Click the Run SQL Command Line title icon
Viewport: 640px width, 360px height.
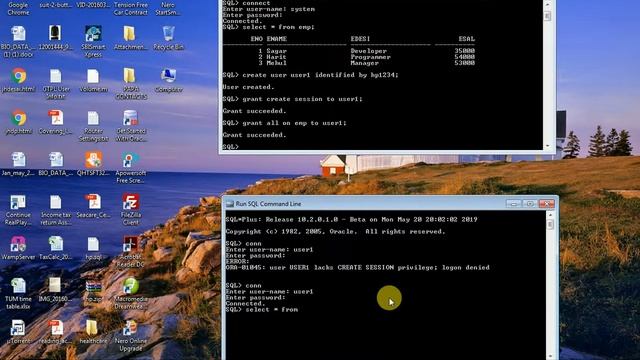pos(230,204)
